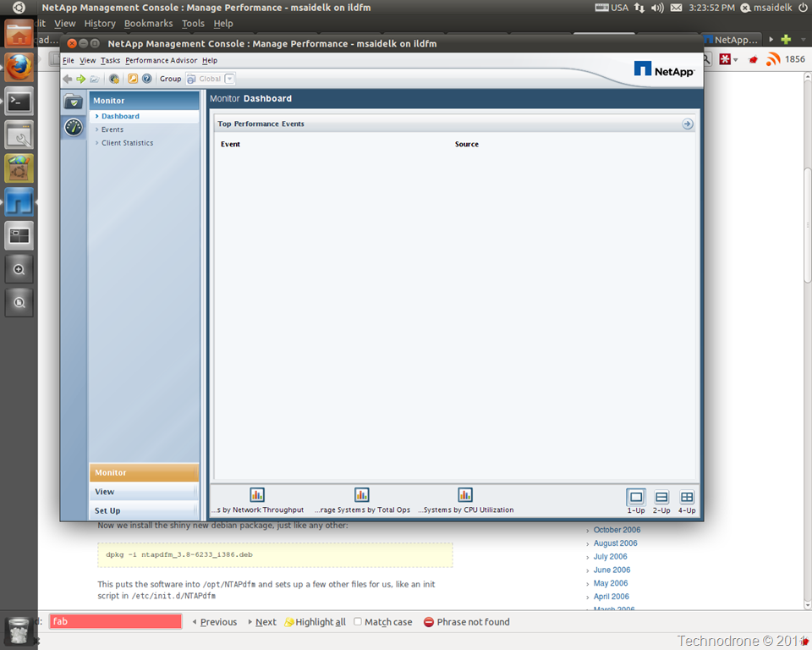812x650 pixels.
Task: Open the July 2006 archive link
Action: point(610,557)
